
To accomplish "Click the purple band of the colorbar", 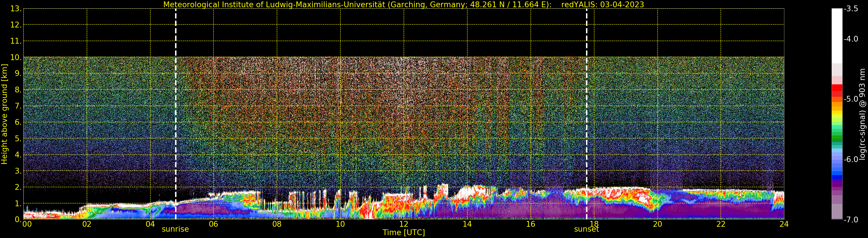I will click(x=837, y=185).
